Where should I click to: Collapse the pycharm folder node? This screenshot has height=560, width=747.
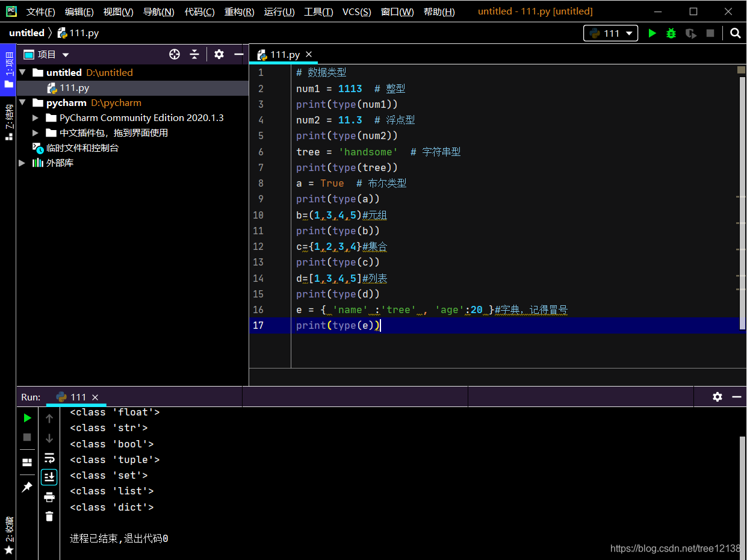(x=23, y=103)
